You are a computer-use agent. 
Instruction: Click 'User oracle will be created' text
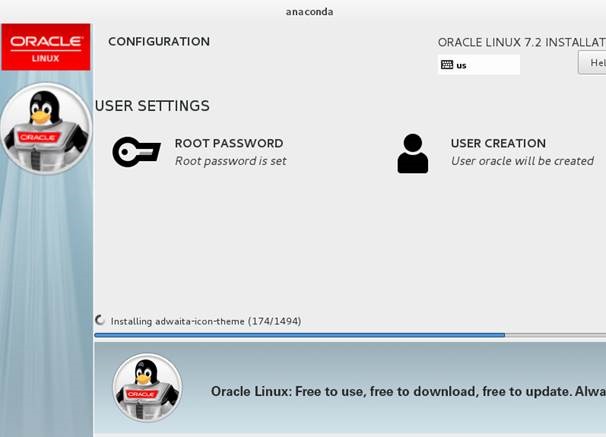[522, 161]
